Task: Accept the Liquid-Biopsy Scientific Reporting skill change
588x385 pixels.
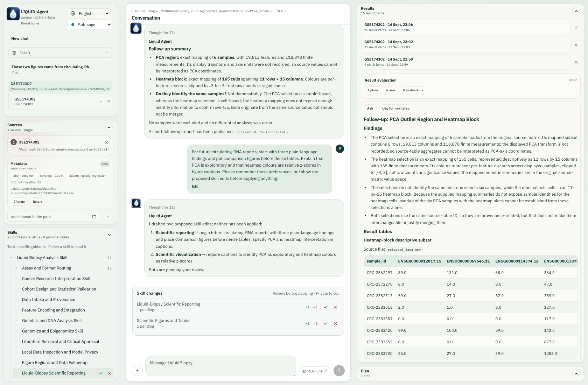Action: [325, 307]
